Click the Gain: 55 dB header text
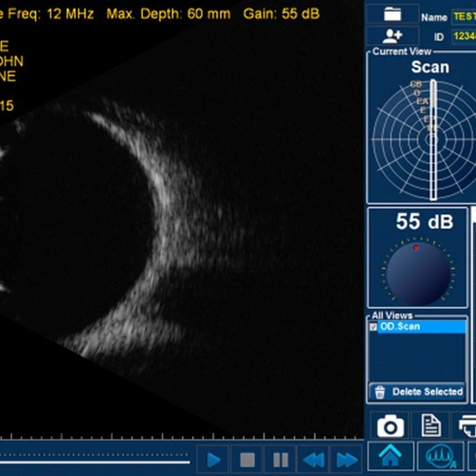Viewport: 476px width, 476px height. [281, 14]
